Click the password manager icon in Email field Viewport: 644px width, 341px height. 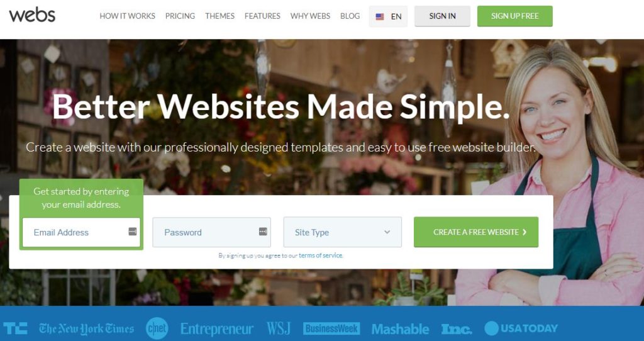tap(132, 232)
